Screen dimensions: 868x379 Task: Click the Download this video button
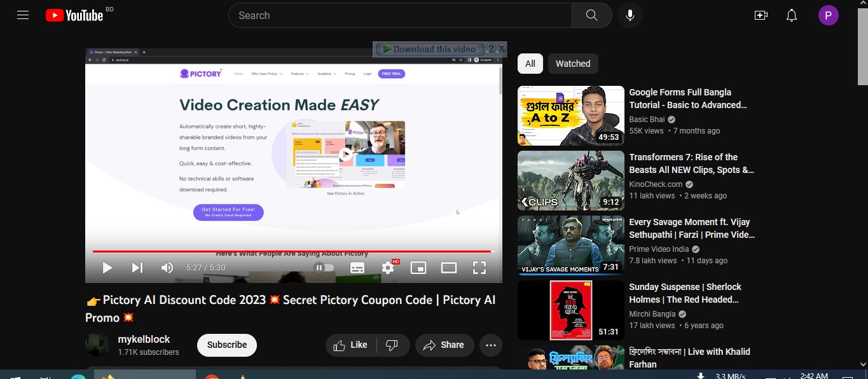[x=429, y=49]
